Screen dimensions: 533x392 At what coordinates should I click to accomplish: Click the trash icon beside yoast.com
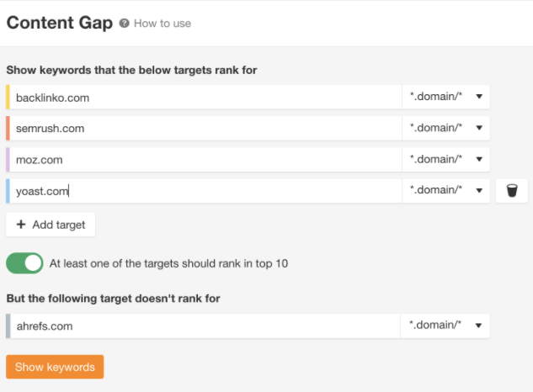512,191
